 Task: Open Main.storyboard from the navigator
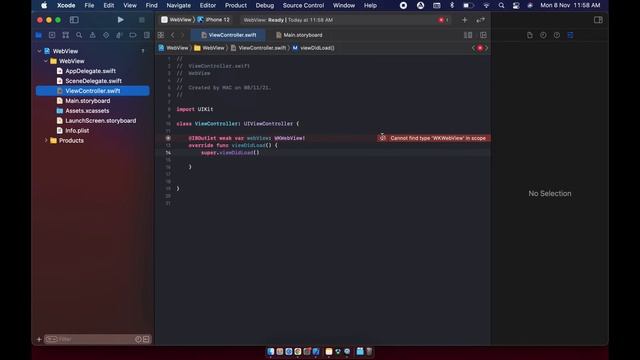tap(87, 101)
